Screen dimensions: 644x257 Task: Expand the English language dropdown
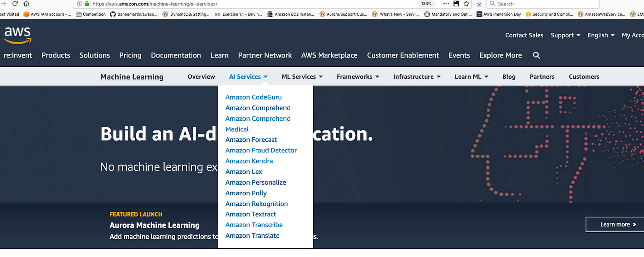point(601,35)
